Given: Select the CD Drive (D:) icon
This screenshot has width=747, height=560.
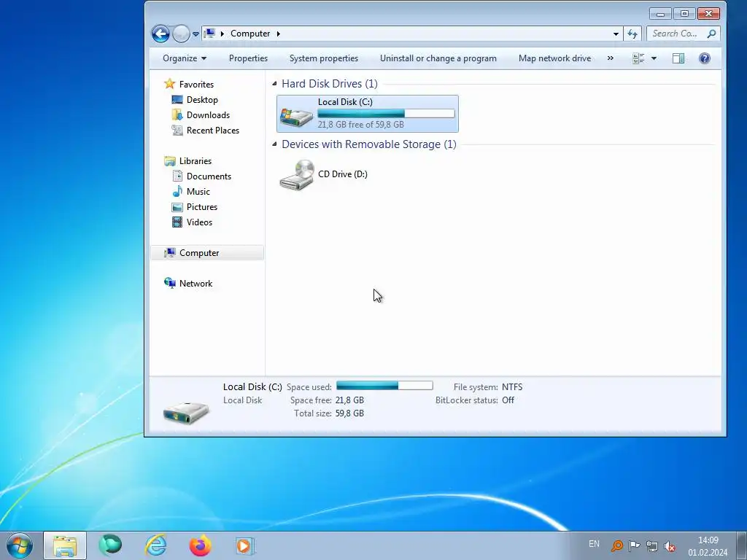Looking at the screenshot, I should 296,175.
